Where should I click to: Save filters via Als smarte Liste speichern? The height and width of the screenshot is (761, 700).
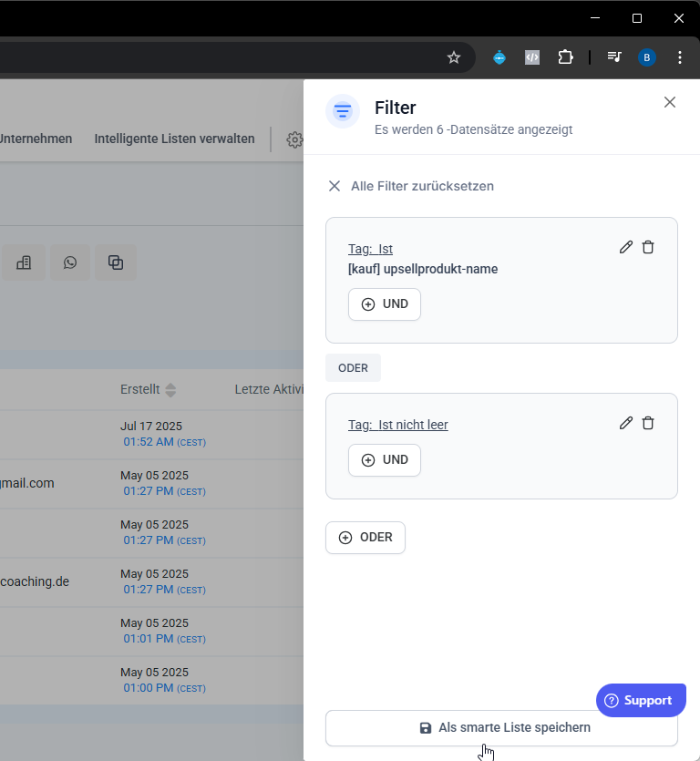(x=501, y=728)
